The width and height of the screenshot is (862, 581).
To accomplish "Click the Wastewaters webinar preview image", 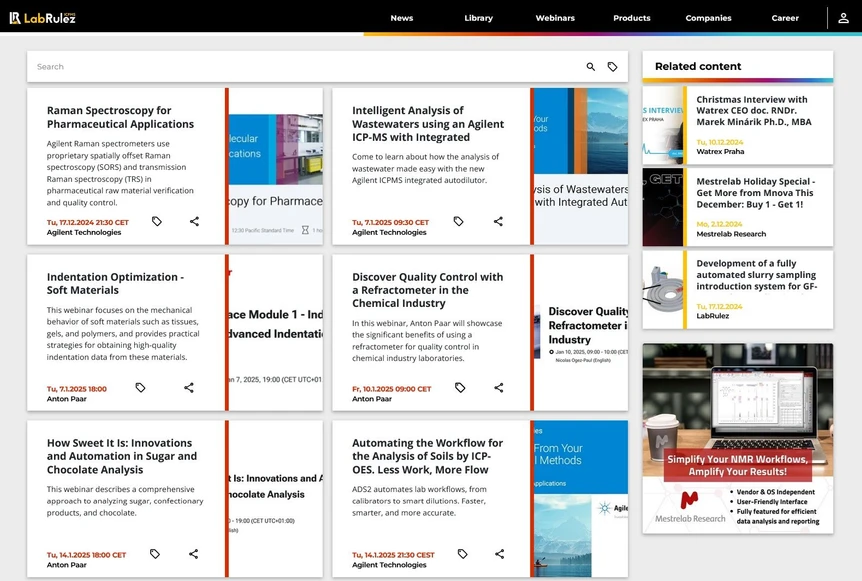I will coord(581,166).
